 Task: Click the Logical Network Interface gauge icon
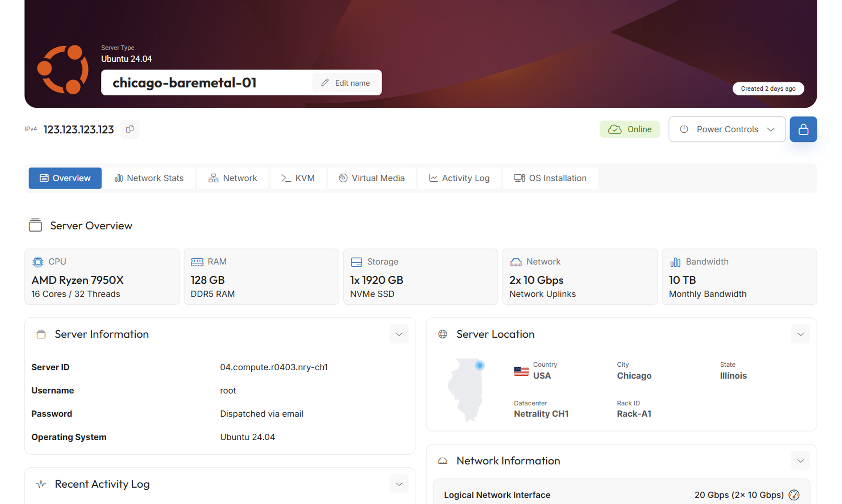[794, 495]
